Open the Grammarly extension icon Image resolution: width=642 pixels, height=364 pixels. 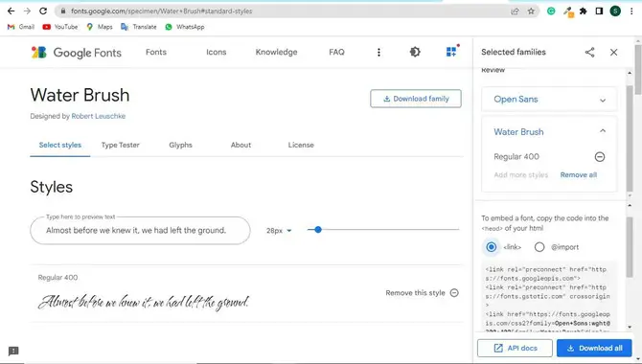coord(551,11)
